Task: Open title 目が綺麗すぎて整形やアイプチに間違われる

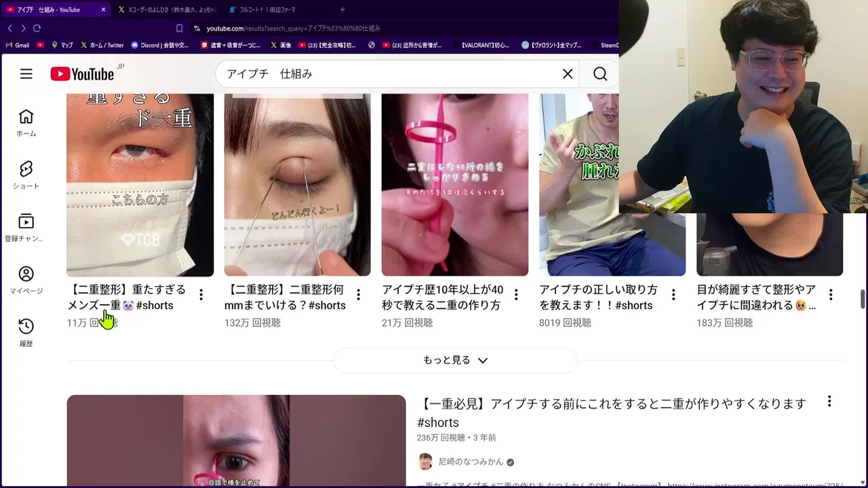Action: pos(756,297)
